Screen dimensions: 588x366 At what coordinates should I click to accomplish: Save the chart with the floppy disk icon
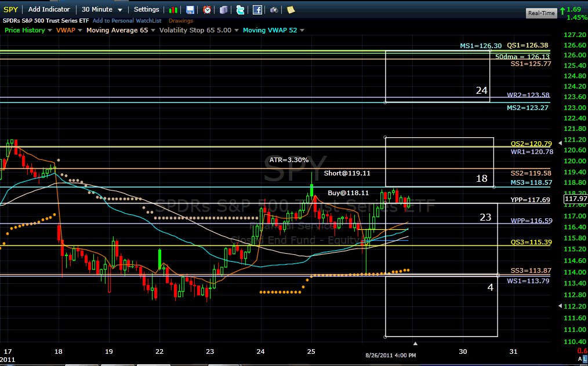click(x=190, y=10)
